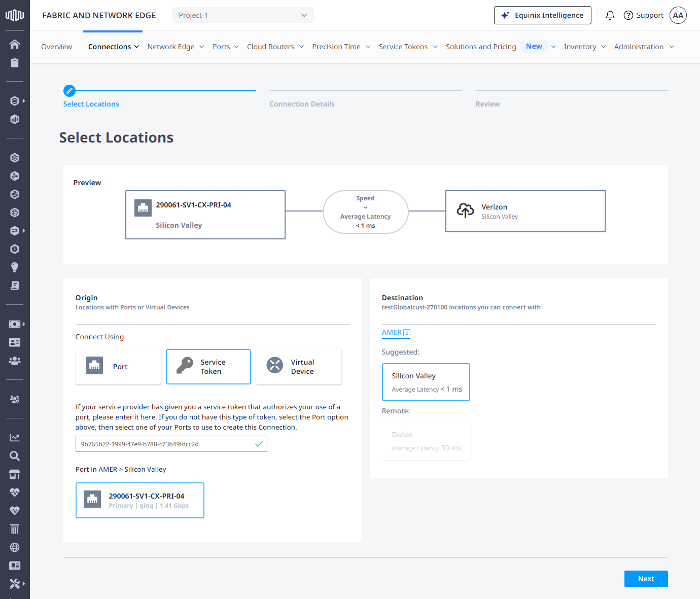Click the Select Locations step label
Viewport: 700px width, 599px height.
91,104
